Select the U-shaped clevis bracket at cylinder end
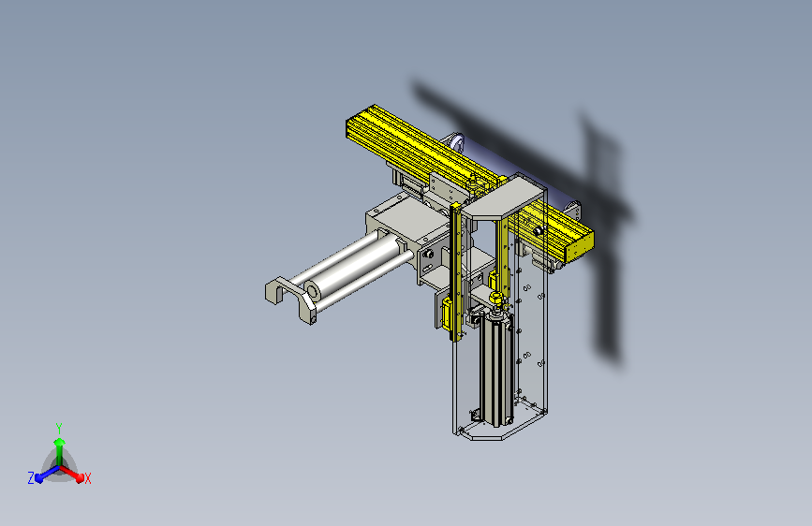The width and height of the screenshot is (812, 526). tap(291, 300)
